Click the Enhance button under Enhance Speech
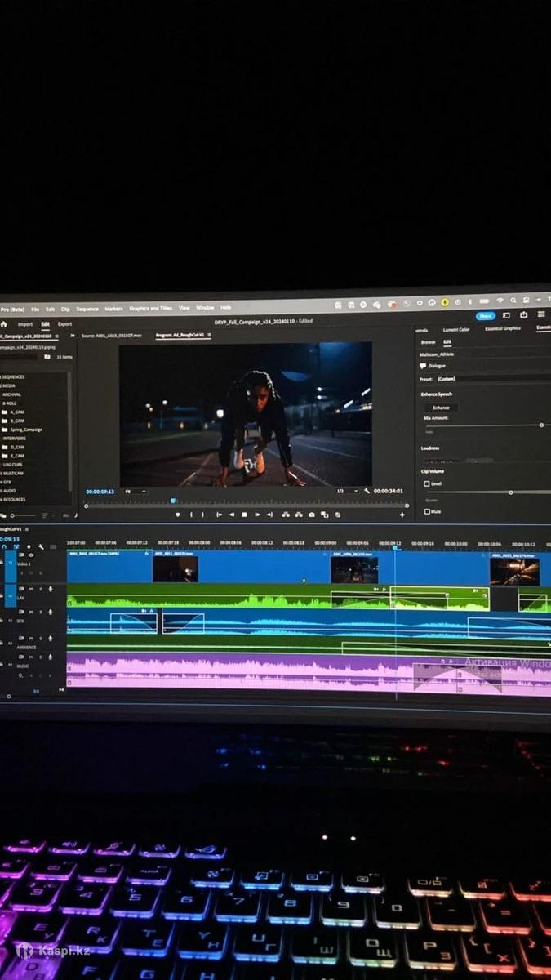This screenshot has width=551, height=980. coord(441,407)
